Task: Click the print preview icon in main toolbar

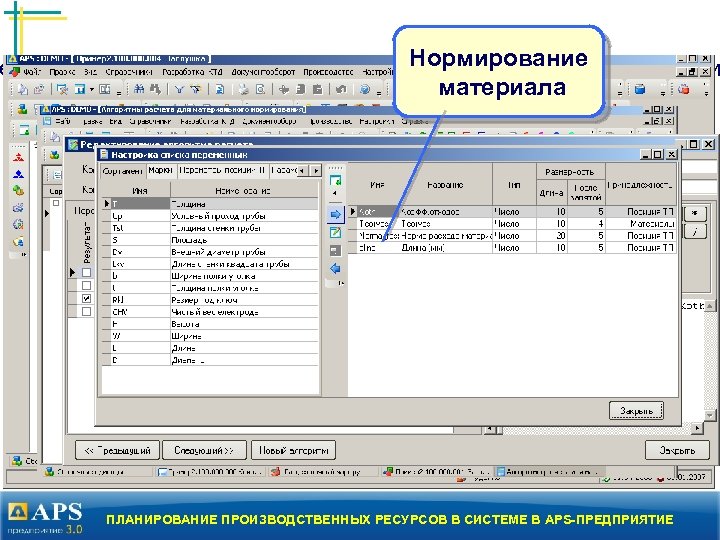Action: click(x=260, y=89)
